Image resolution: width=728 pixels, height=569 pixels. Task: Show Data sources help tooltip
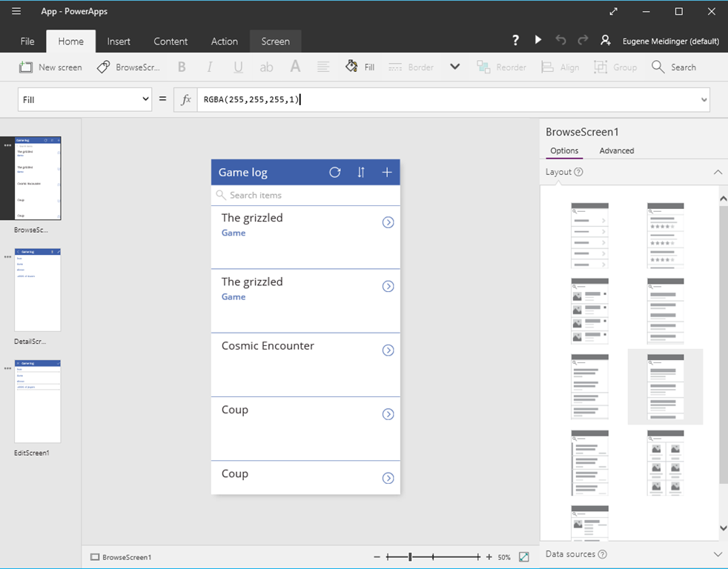pyautogui.click(x=602, y=554)
